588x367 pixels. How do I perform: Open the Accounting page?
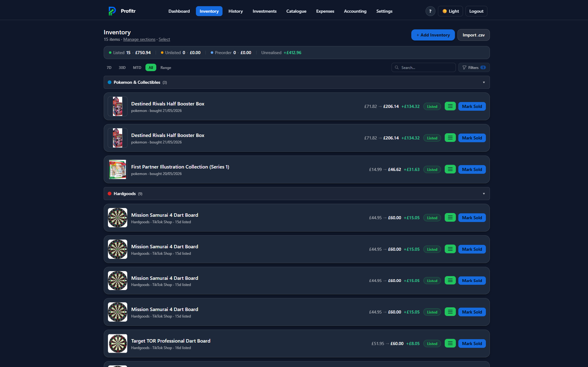(x=355, y=11)
